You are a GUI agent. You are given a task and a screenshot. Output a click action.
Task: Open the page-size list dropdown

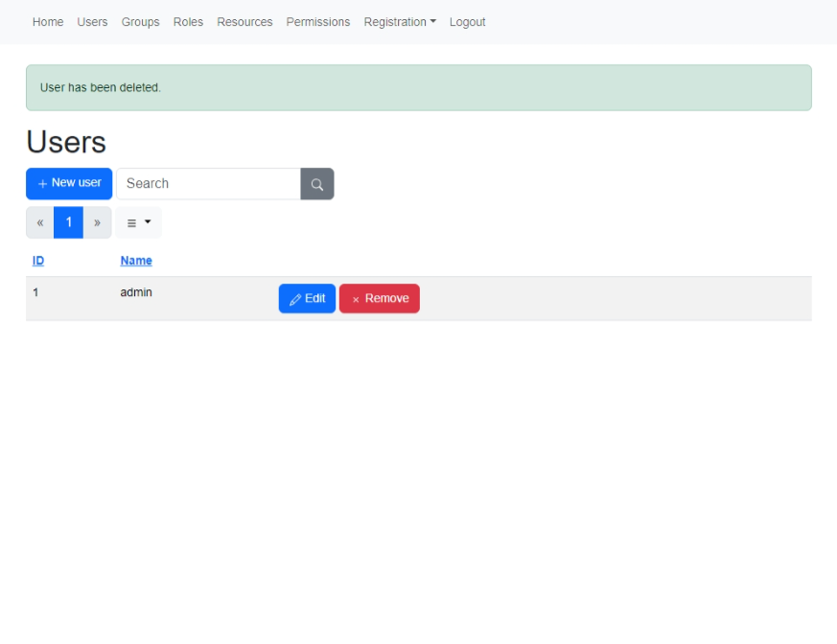138,222
